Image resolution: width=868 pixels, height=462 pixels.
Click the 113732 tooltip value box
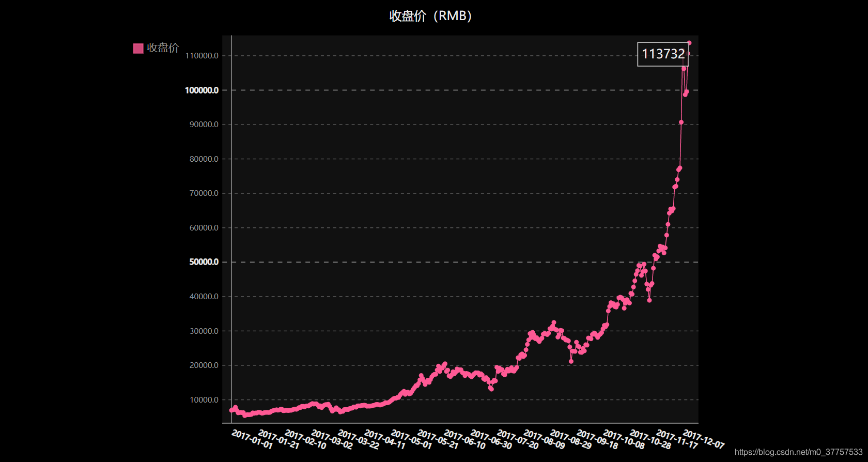tap(663, 54)
